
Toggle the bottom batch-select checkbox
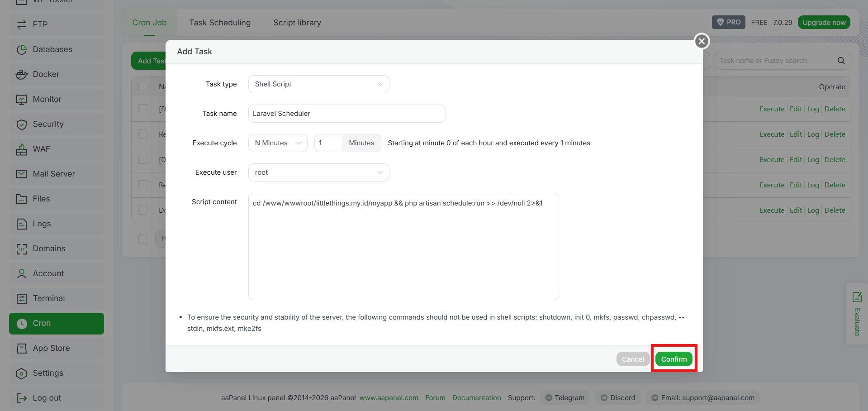[x=143, y=239]
